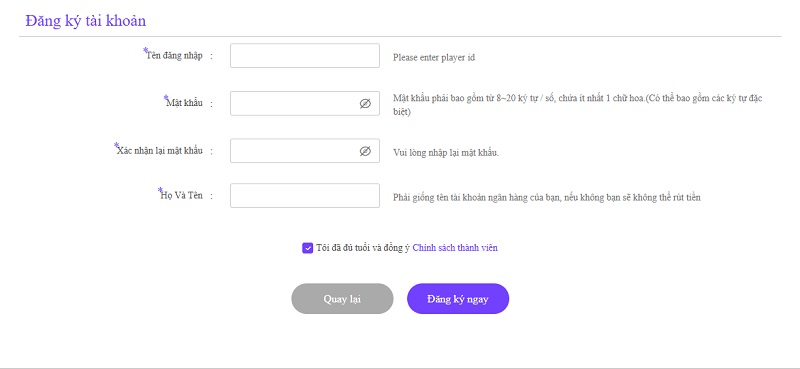This screenshot has width=800, height=369.
Task: Focus the Họ Và Tên input field
Action: [x=305, y=195]
